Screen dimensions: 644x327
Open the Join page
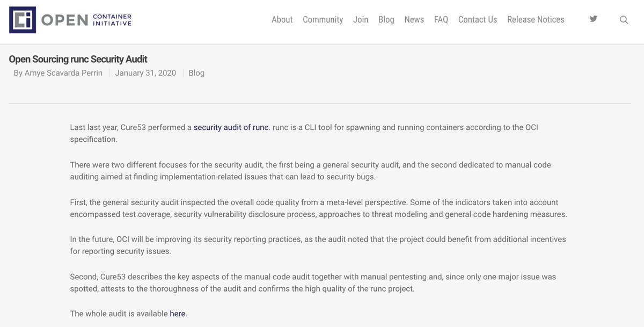pos(361,19)
